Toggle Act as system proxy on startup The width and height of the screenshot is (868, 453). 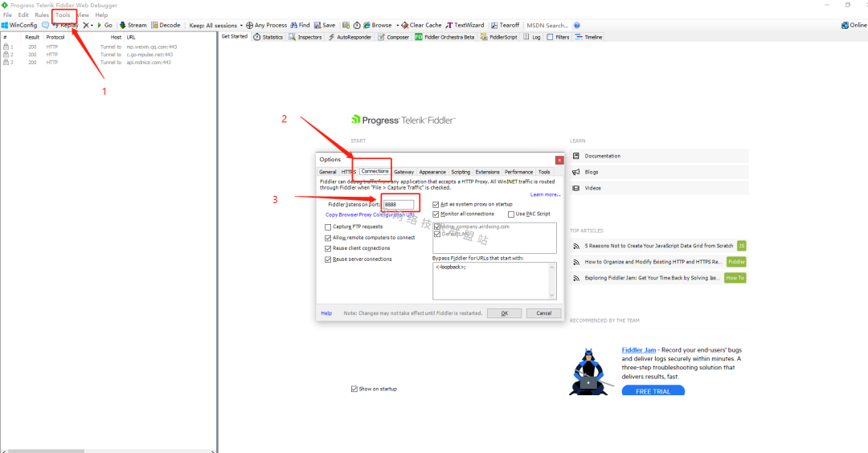pyautogui.click(x=436, y=205)
